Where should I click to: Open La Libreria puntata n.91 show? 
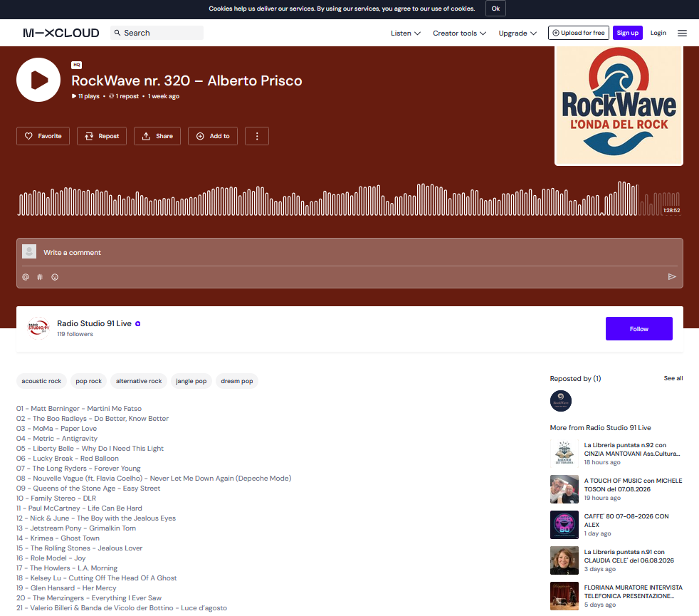pyautogui.click(x=629, y=556)
